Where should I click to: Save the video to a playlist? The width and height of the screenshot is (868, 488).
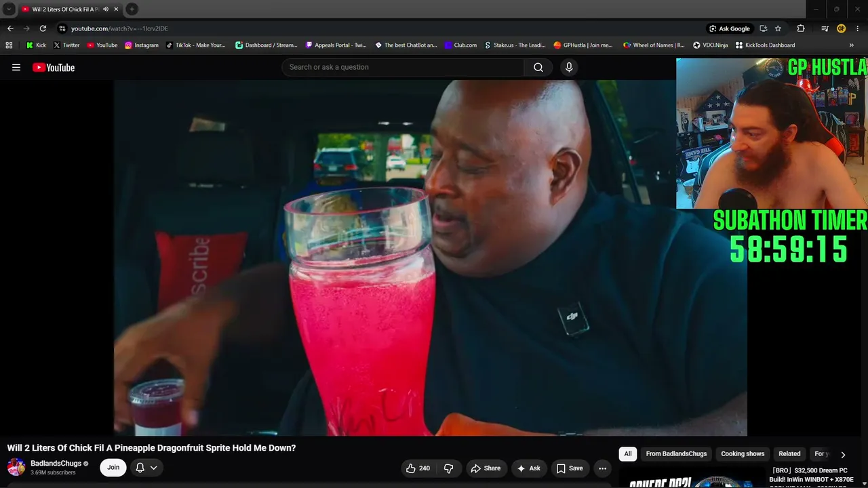coord(570,468)
